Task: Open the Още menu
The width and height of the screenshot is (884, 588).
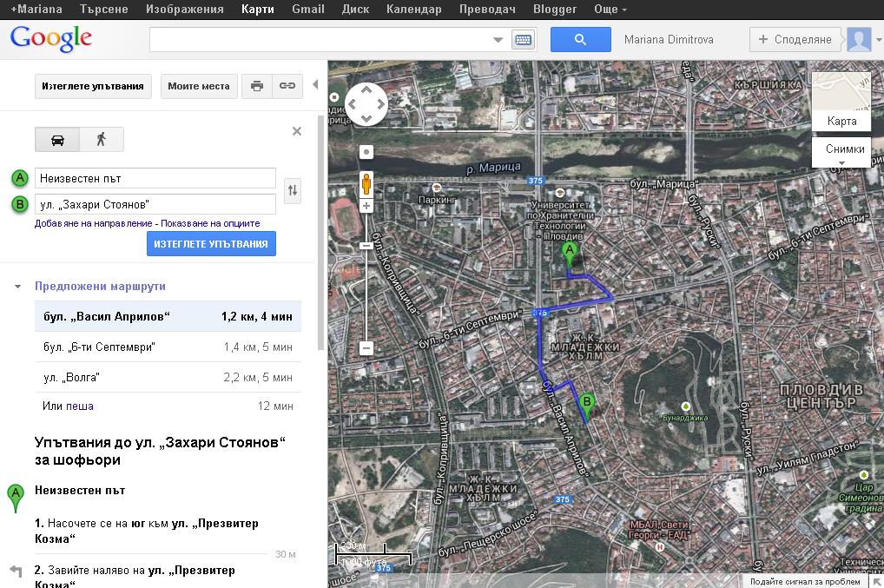Action: tap(610, 10)
